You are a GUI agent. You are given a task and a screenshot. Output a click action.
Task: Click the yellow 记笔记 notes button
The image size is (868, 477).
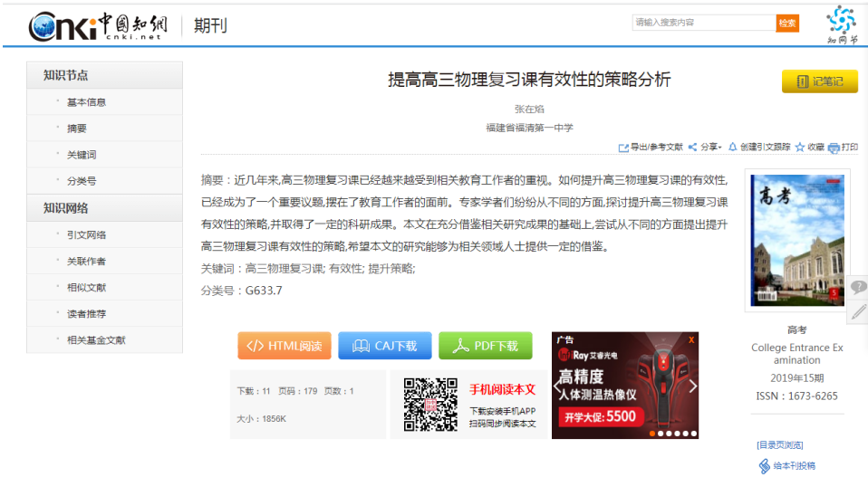coord(820,81)
